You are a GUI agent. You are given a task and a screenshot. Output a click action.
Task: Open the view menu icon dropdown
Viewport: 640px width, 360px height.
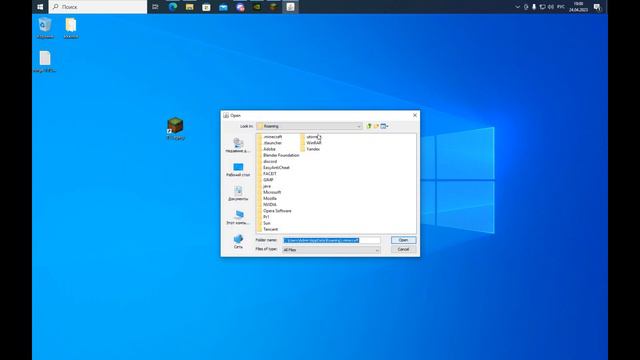coord(384,126)
